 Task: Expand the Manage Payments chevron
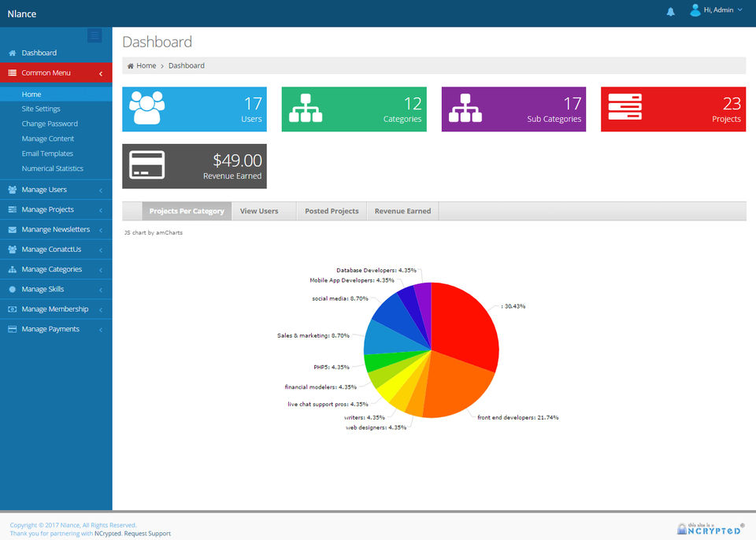(101, 330)
